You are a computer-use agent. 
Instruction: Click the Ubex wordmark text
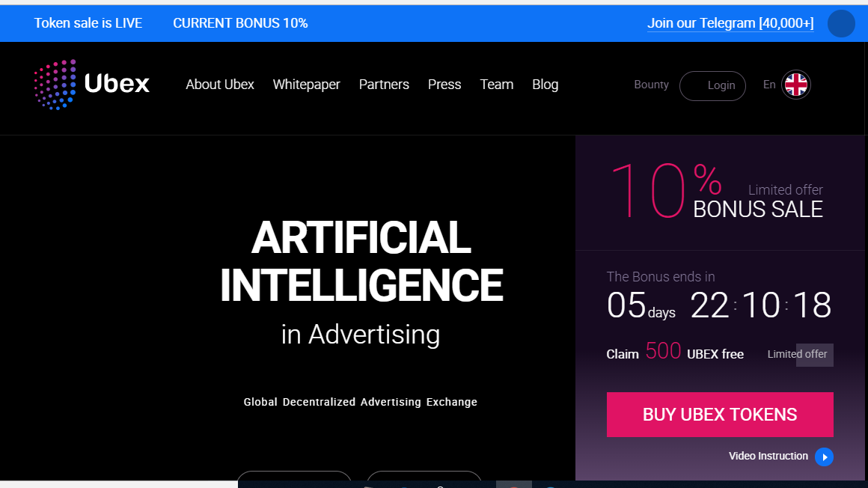(117, 84)
